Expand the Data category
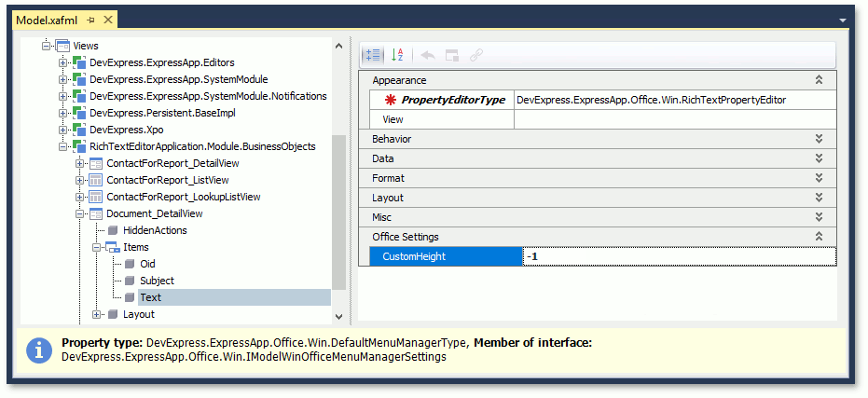 pyautogui.click(x=820, y=158)
